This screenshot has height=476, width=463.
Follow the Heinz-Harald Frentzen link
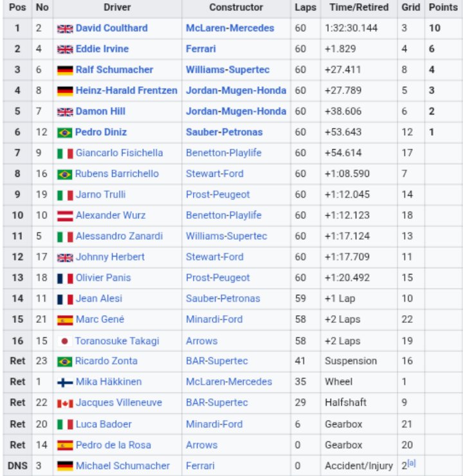click(x=127, y=91)
